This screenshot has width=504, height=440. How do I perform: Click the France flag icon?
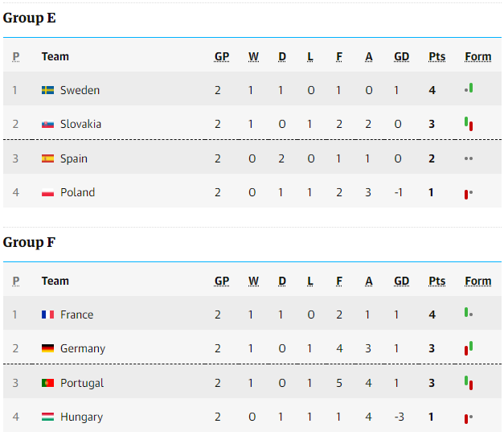47,315
